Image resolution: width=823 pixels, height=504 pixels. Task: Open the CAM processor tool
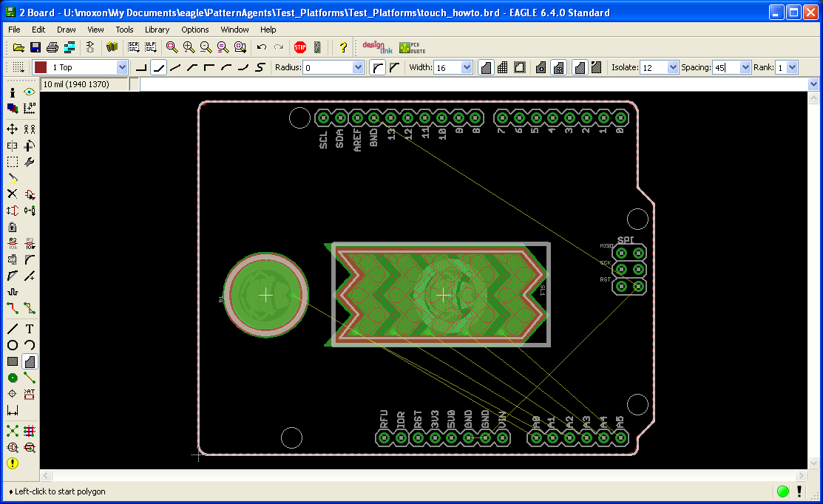(x=70, y=48)
